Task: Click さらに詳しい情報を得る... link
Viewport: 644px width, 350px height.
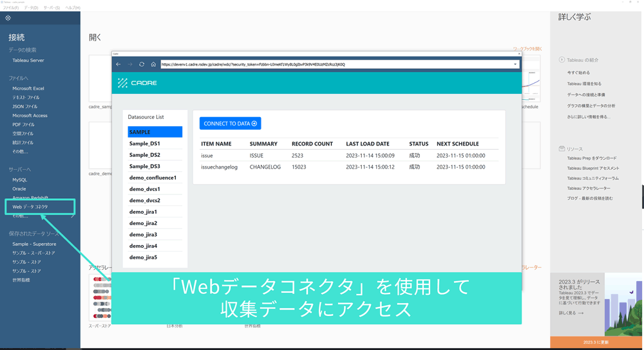Action: 589,117
